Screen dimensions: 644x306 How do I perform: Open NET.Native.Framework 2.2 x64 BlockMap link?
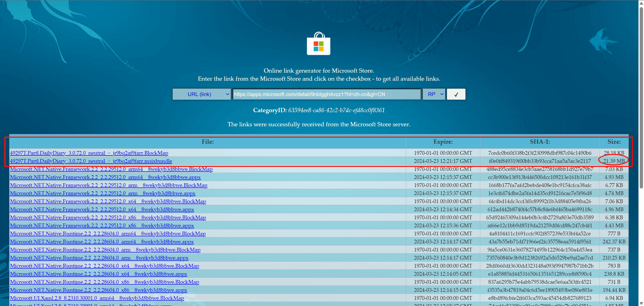(x=108, y=202)
